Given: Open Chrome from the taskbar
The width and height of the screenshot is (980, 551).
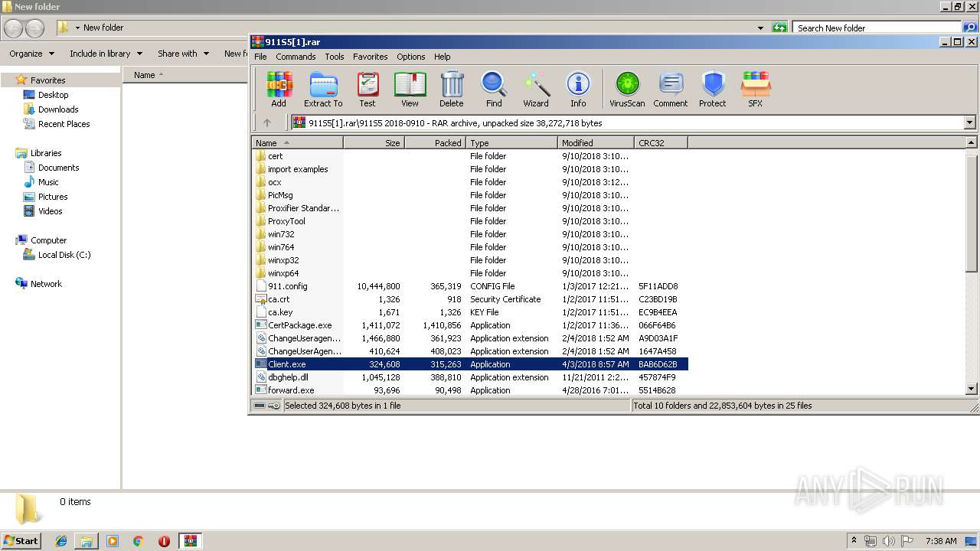Looking at the screenshot, I should tap(138, 541).
